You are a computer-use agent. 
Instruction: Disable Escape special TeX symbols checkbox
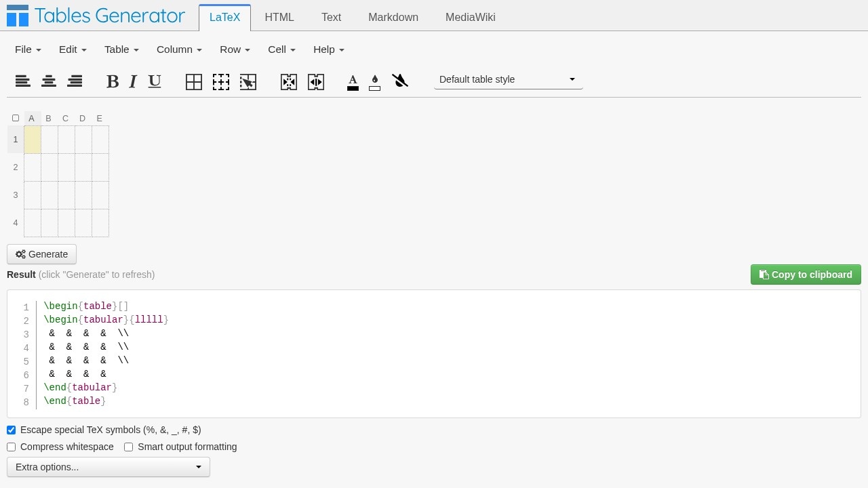pyautogui.click(x=12, y=430)
